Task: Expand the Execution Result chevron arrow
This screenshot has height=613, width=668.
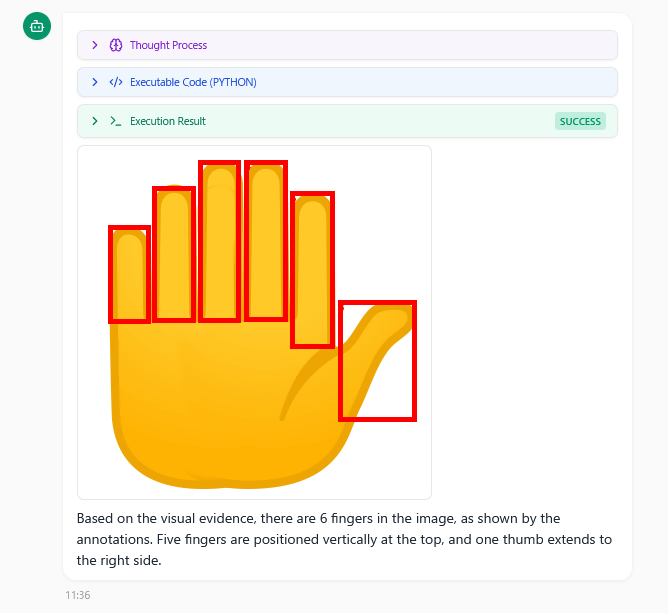Action: [94, 121]
